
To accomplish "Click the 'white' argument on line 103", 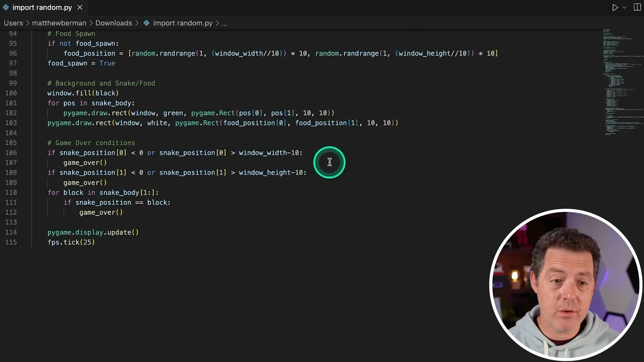I will [x=157, y=123].
